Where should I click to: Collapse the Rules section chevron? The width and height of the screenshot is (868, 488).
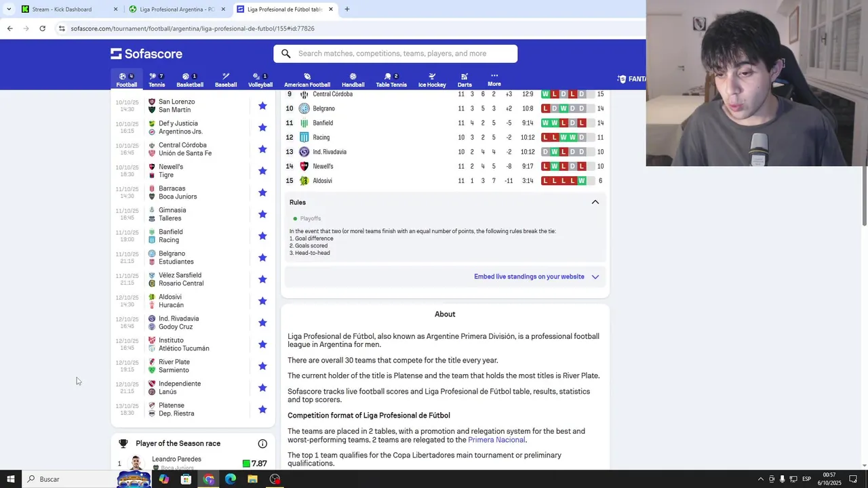point(595,202)
